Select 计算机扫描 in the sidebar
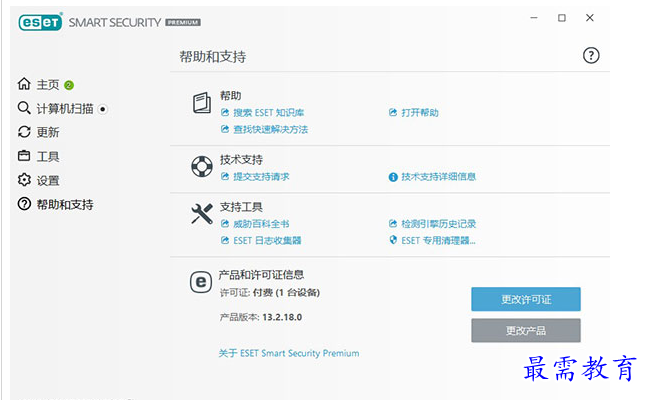Viewport: 645px width, 400px height. tap(65, 108)
